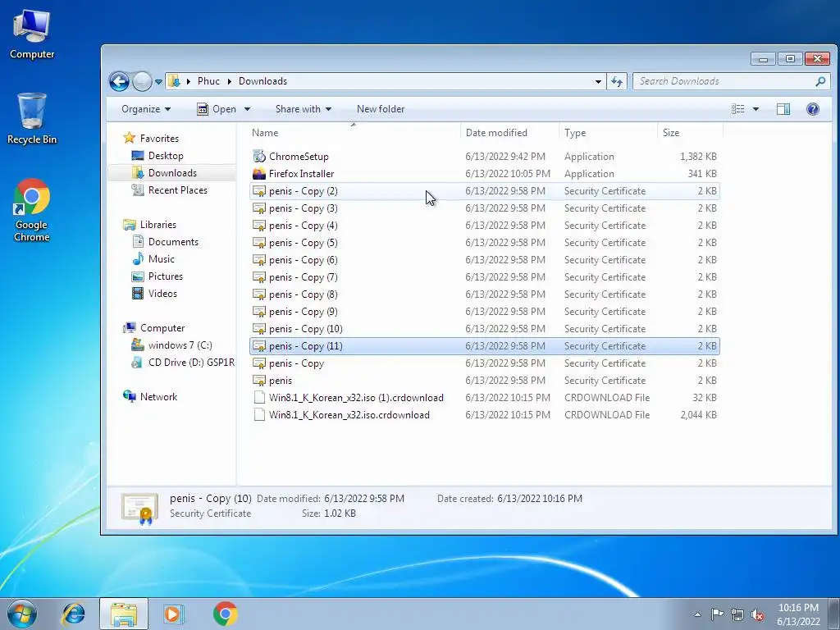
Task: Select the Copy (11) certificate file
Action: click(484, 346)
